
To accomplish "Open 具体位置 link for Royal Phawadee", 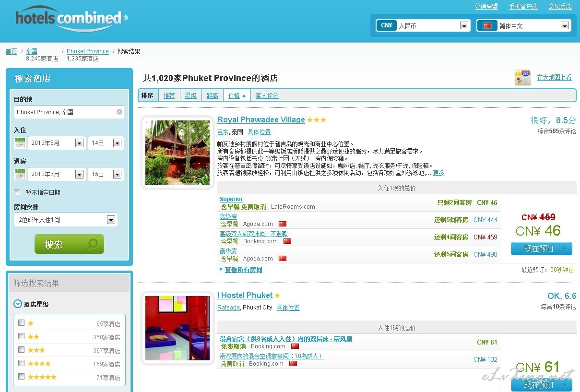I will [260, 132].
